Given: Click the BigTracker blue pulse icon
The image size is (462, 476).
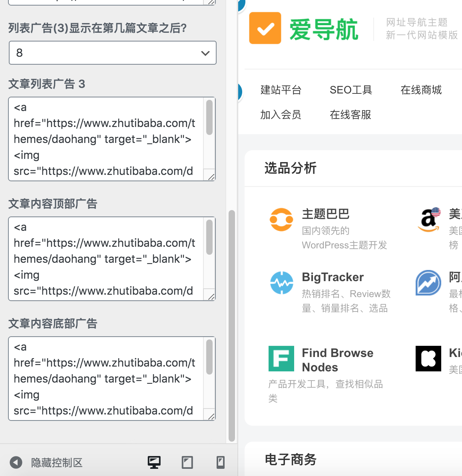Looking at the screenshot, I should (x=282, y=283).
